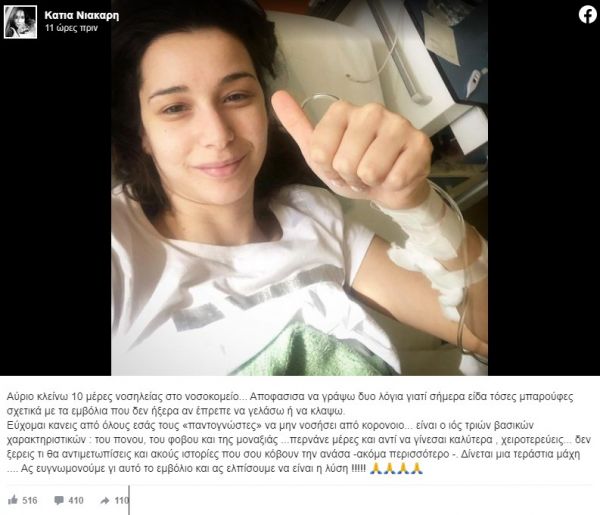
Task: Click the post line starting "Αύριο κλείνω 10 μέρες"
Action: click(x=290, y=397)
